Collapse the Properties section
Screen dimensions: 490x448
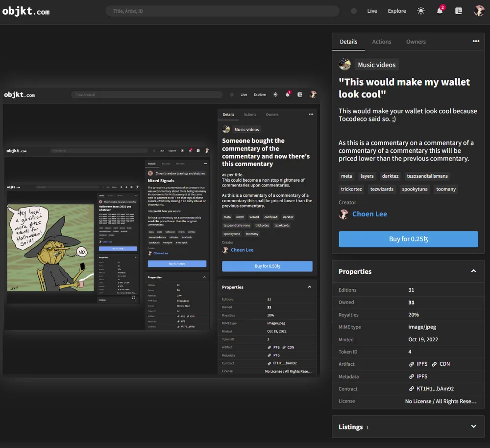(473, 271)
